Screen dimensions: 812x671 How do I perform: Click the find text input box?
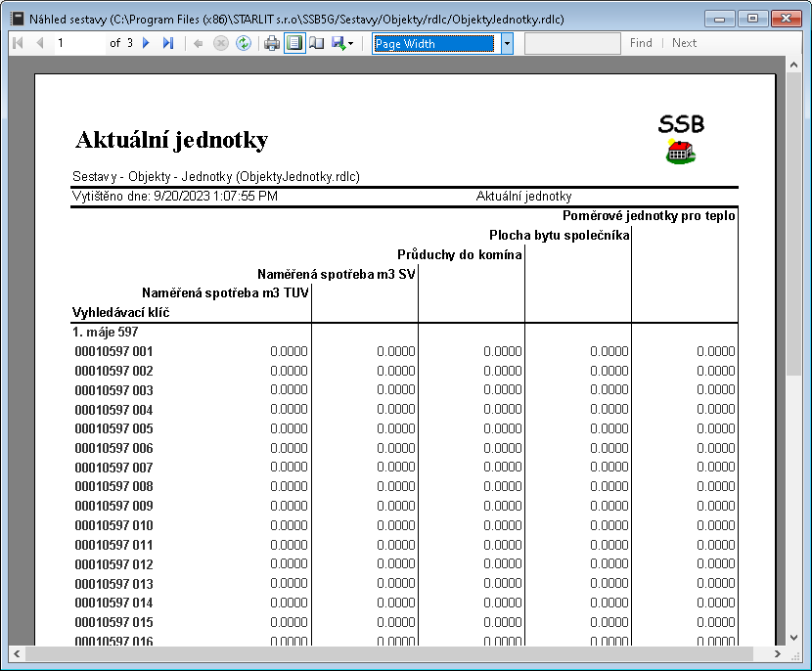pyautogui.click(x=572, y=43)
